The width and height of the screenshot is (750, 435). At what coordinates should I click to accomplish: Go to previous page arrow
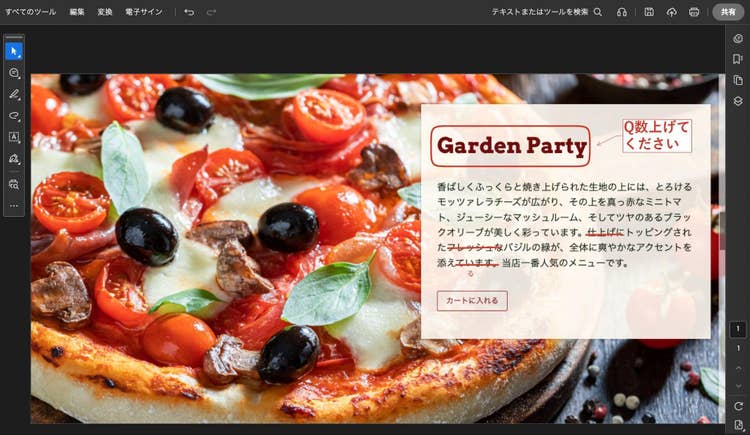(738, 368)
